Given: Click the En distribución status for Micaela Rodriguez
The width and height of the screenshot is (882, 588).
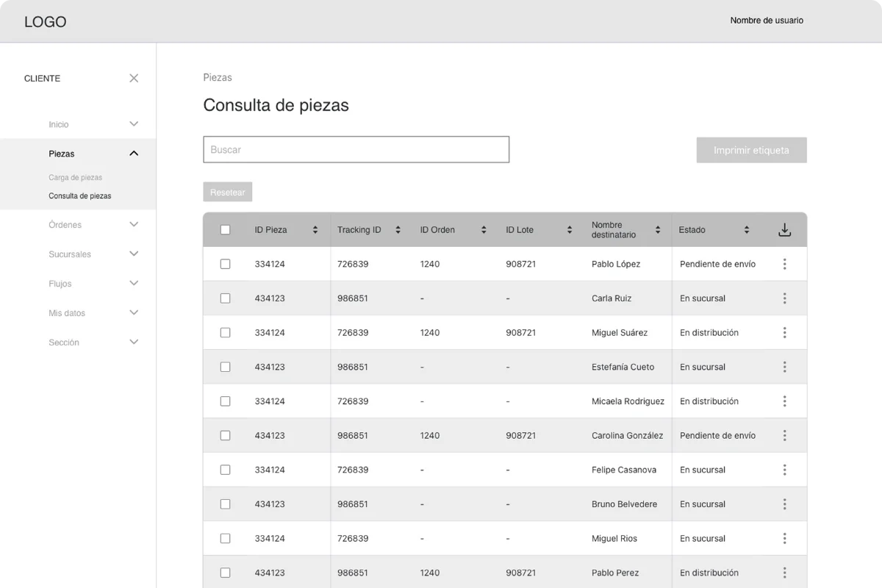Looking at the screenshot, I should [709, 401].
